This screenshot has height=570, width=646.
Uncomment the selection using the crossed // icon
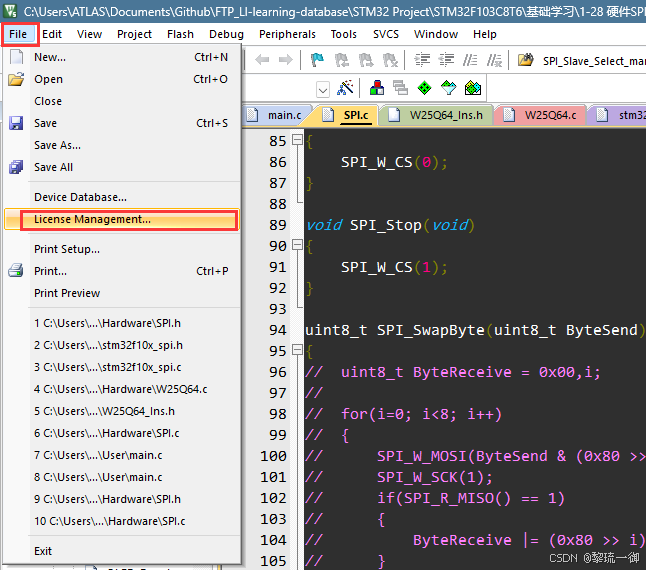pyautogui.click(x=494, y=60)
